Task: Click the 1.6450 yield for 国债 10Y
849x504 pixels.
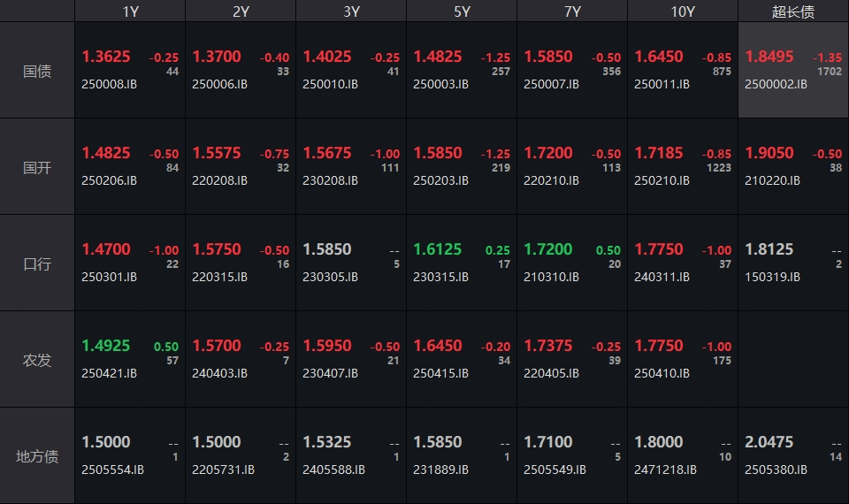Action: [659, 57]
